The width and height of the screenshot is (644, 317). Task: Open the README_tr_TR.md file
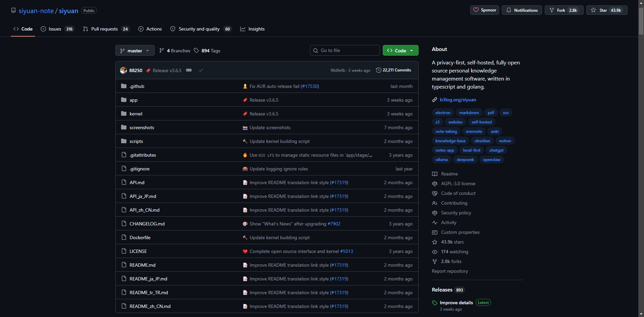149,293
